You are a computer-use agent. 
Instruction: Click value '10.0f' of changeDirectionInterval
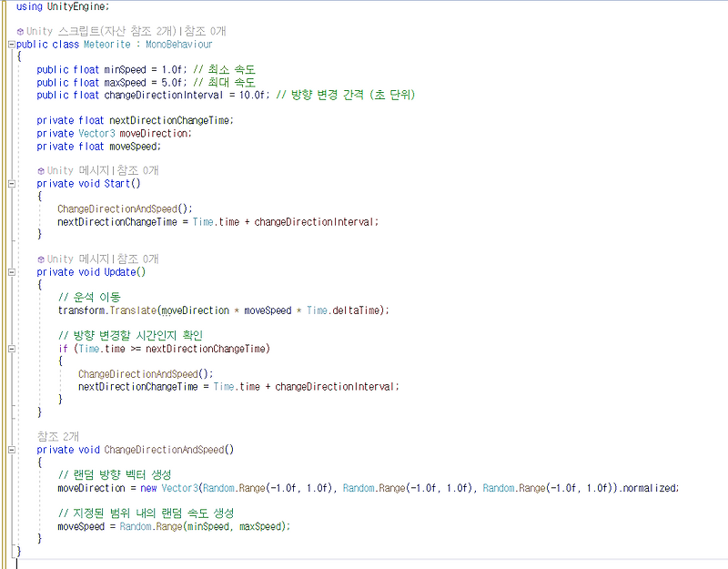(x=252, y=95)
